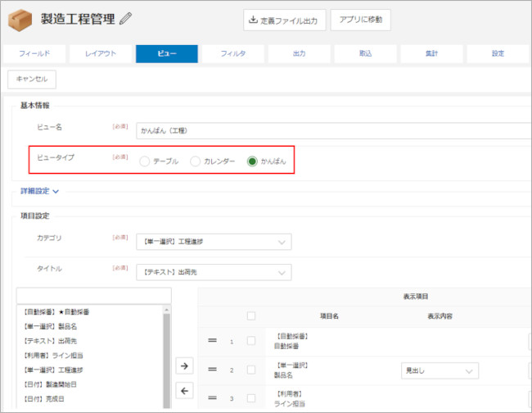Click the field search box above the list
The height and width of the screenshot is (413, 532).
[94, 296]
